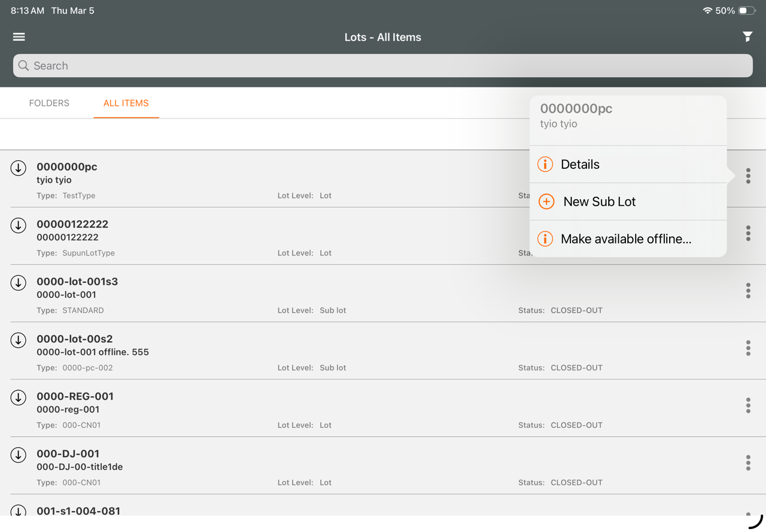
Task: Tap download icon for 0000-lot-00s2
Action: click(x=19, y=341)
